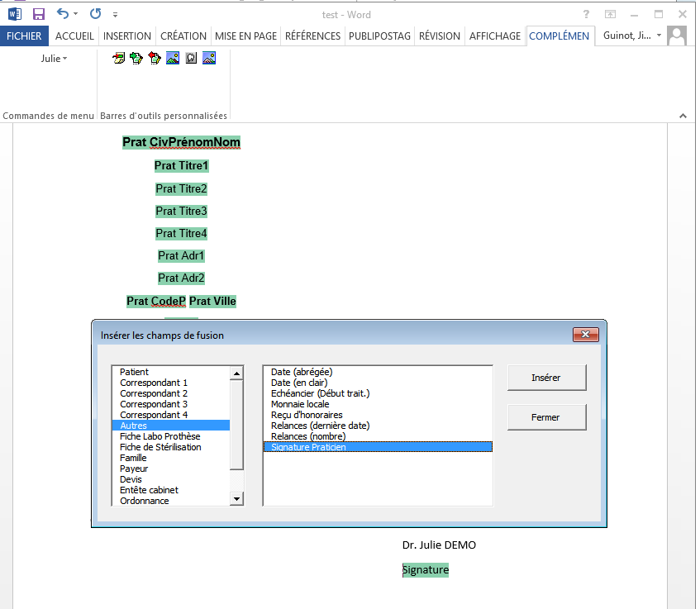
Task: Click the Signature merge field in document
Action: point(426,569)
